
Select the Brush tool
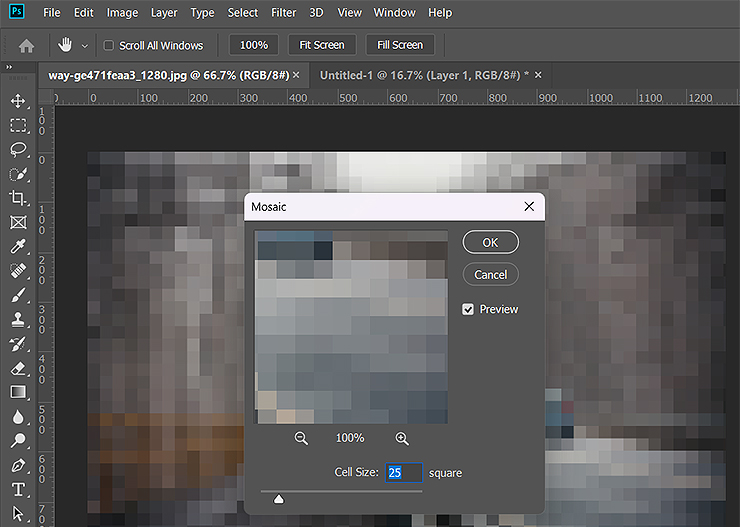pos(18,295)
